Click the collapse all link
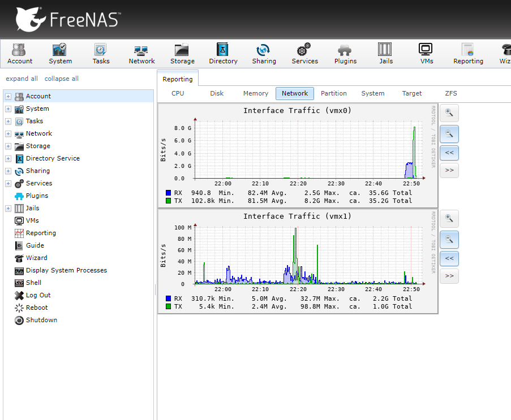This screenshot has width=511, height=420. (62, 79)
